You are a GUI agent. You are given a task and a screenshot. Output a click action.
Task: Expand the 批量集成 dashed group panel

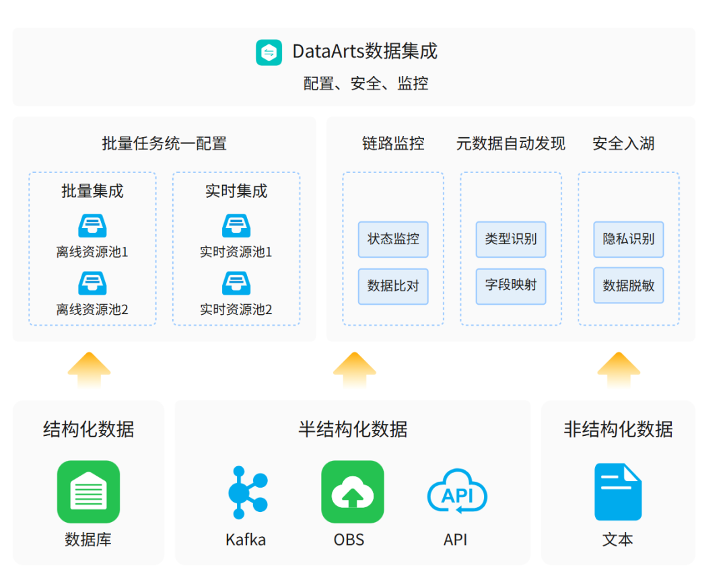click(92, 249)
